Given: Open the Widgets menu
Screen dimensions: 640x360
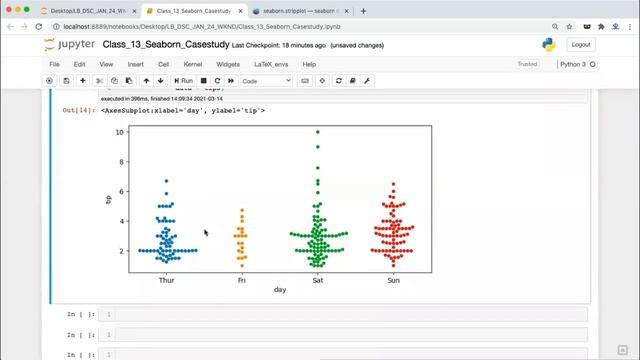Looking at the screenshot, I should (x=228, y=64).
